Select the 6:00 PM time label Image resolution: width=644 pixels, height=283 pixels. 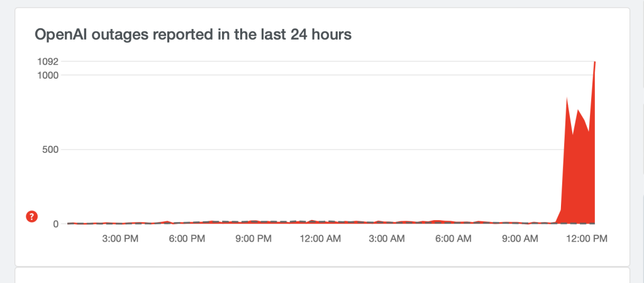188,239
